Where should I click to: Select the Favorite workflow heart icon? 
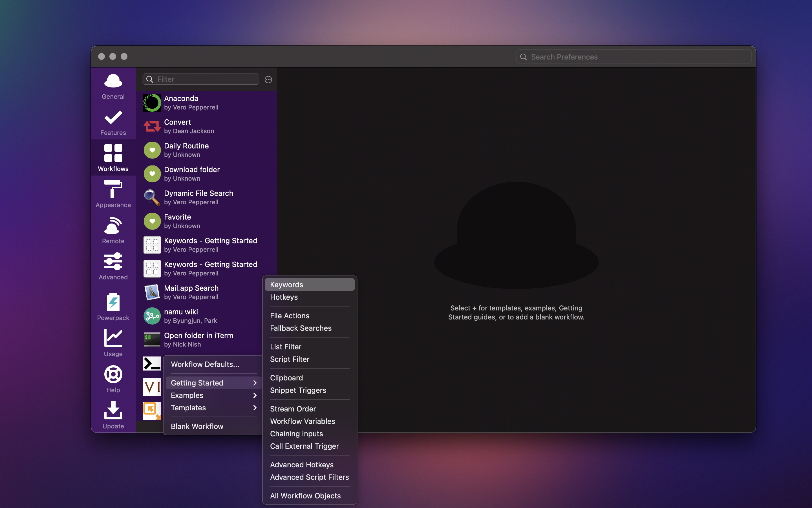click(152, 221)
